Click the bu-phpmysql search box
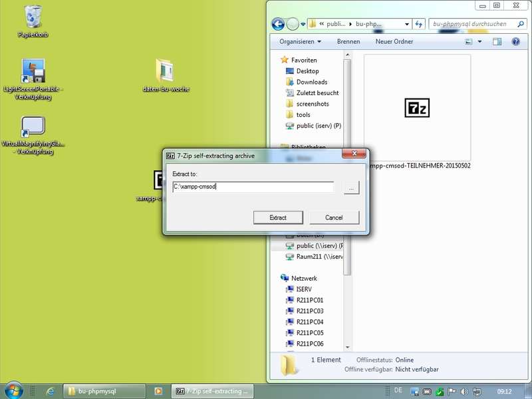Screen dimensions: 532x399 [473, 24]
